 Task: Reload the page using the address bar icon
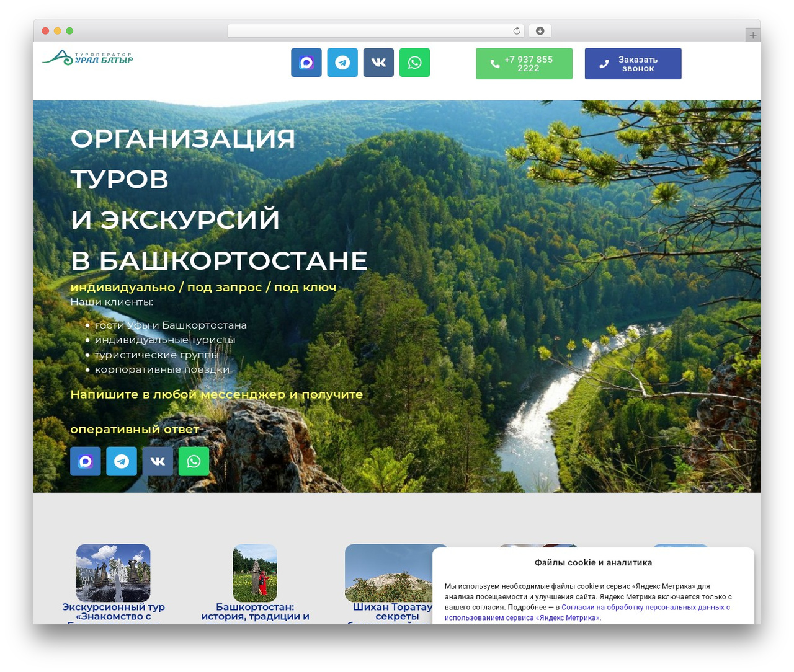pyautogui.click(x=517, y=31)
